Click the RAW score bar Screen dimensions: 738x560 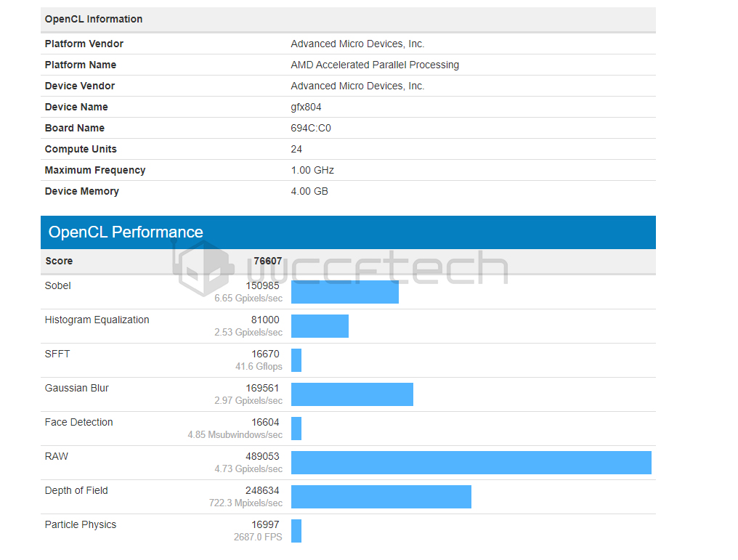(471, 463)
